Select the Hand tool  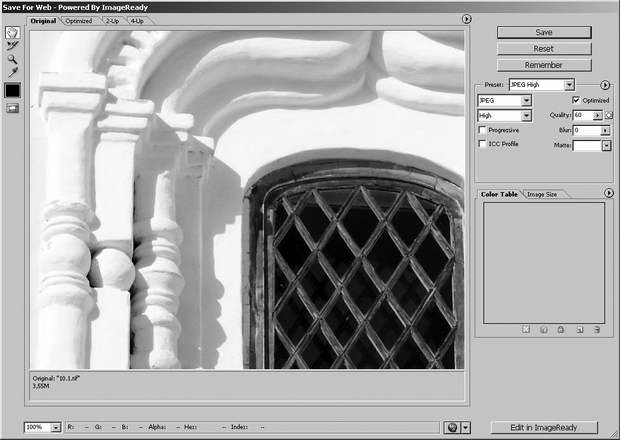13,32
